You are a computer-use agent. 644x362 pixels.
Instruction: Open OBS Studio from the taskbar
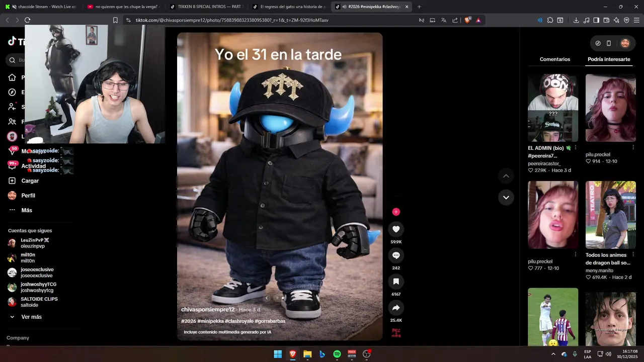[367, 354]
